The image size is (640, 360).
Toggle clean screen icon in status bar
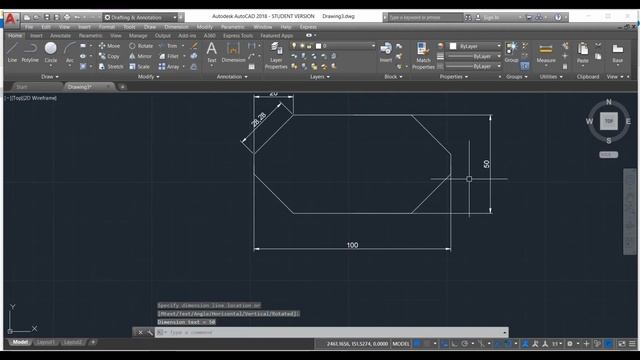(x=622, y=344)
